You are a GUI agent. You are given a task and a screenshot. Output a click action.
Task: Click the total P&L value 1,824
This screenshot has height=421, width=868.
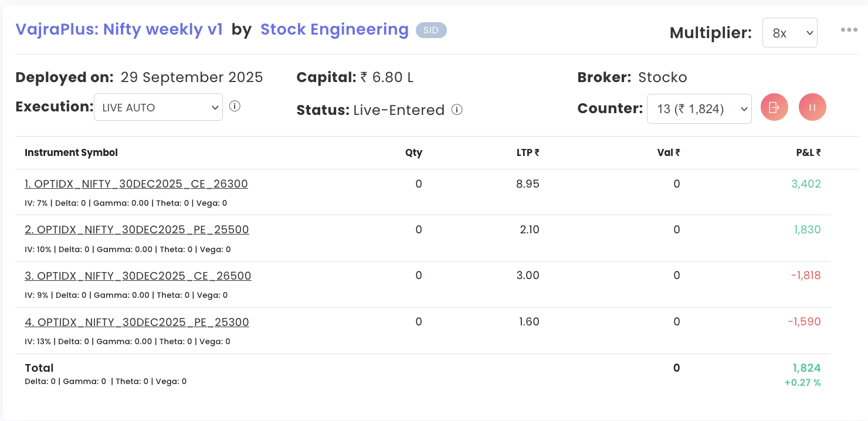coord(806,368)
